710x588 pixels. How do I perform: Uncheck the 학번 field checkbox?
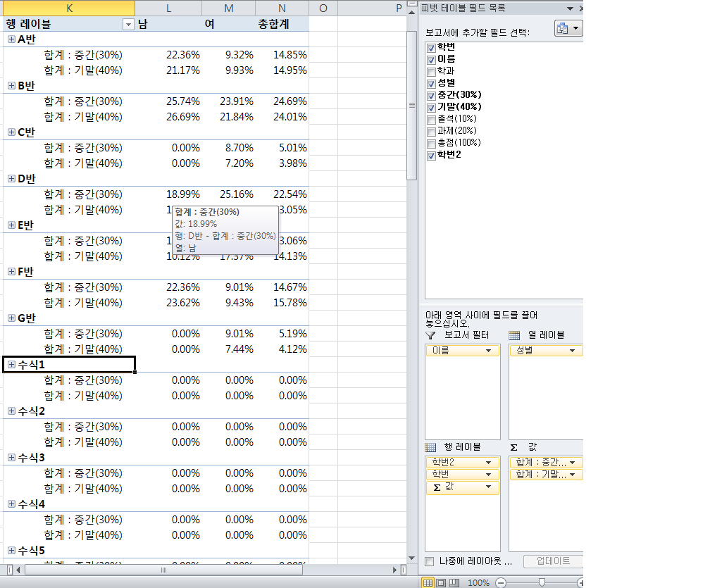(431, 47)
